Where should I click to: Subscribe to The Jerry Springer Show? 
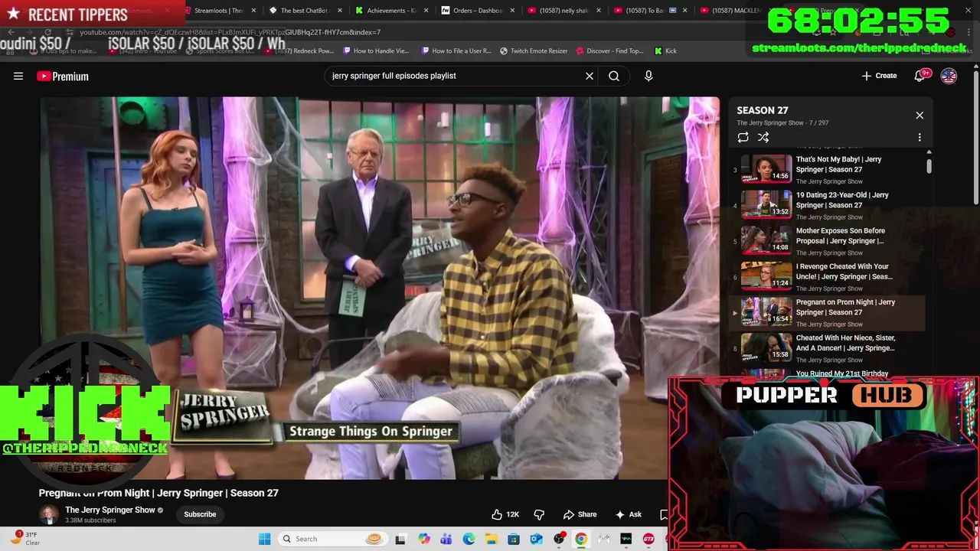coord(200,514)
